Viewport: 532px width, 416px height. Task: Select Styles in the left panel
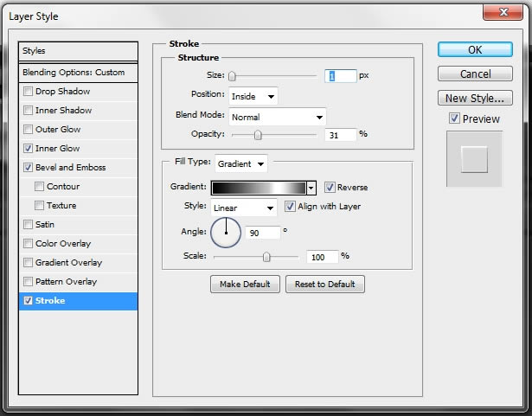click(78, 51)
